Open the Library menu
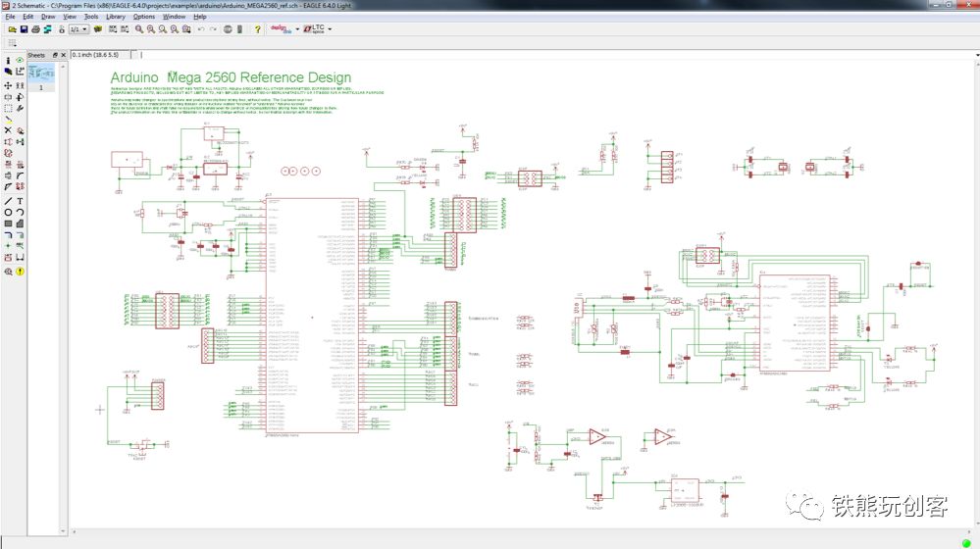Screen dimensions: 980x549 click(x=116, y=17)
